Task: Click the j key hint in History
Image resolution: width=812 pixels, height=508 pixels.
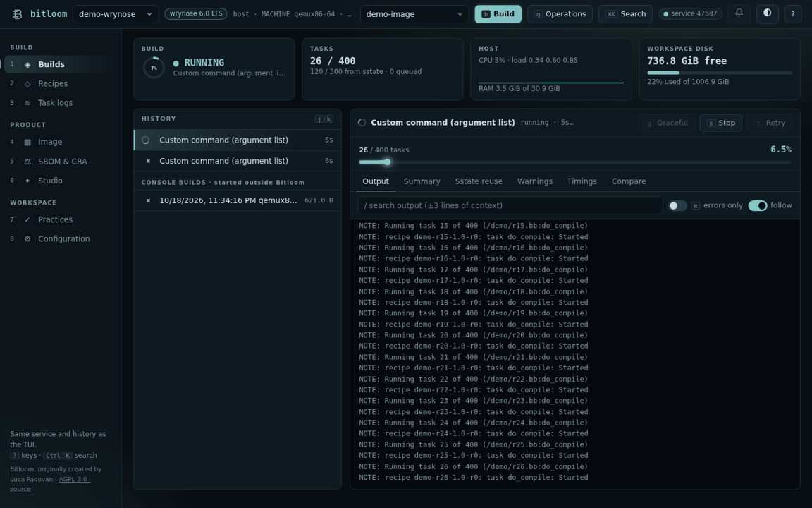Action: click(x=319, y=119)
